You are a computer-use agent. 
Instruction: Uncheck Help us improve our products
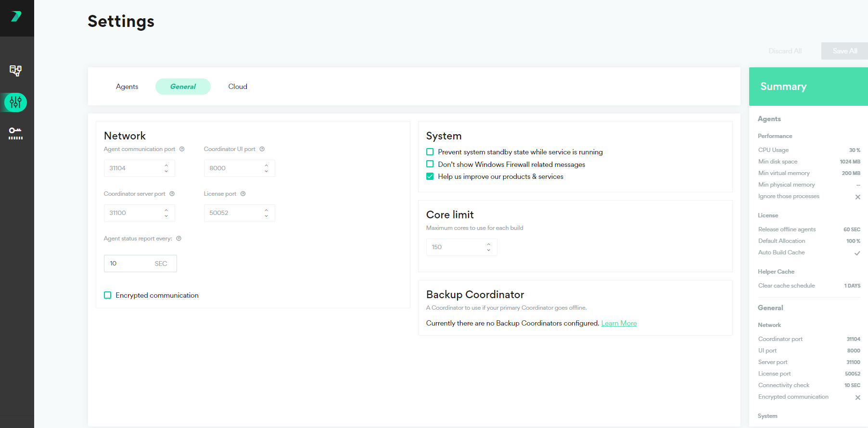[x=430, y=176]
